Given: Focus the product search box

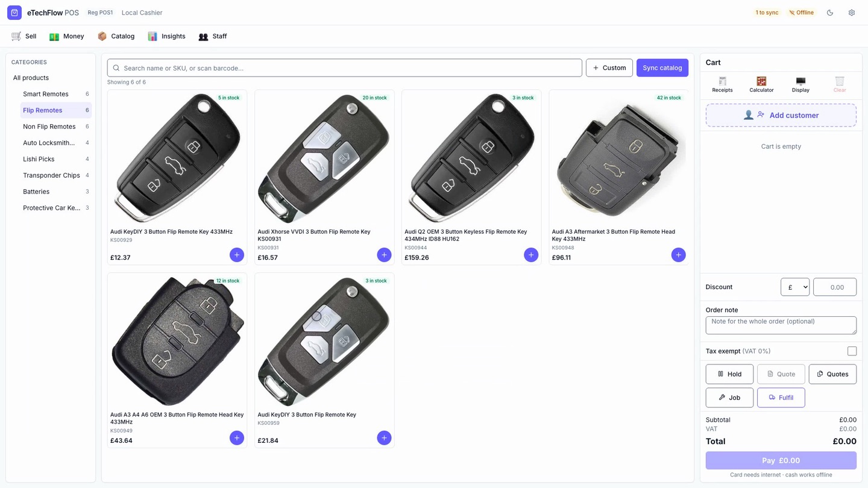Looking at the screenshot, I should tap(345, 68).
